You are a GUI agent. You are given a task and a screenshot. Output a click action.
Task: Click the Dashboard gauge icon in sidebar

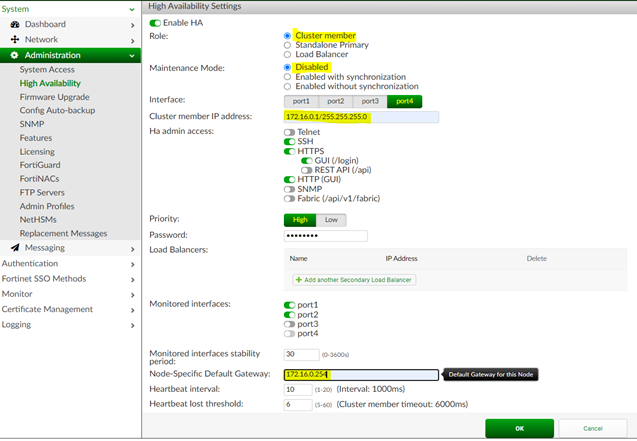pos(15,24)
